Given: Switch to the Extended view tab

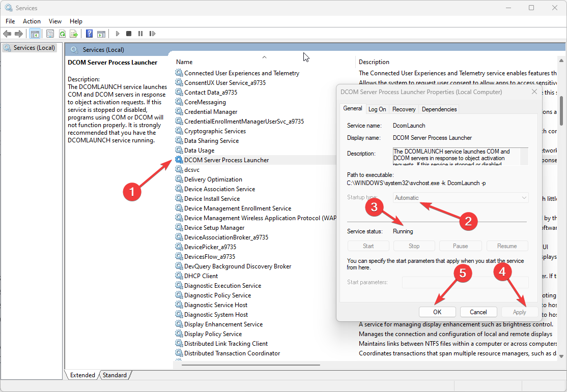Looking at the screenshot, I should tap(82, 375).
